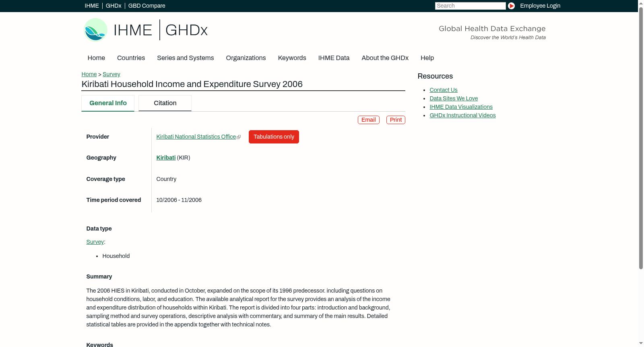Click the Tabulations only red button
The width and height of the screenshot is (644, 347).
coord(274,137)
